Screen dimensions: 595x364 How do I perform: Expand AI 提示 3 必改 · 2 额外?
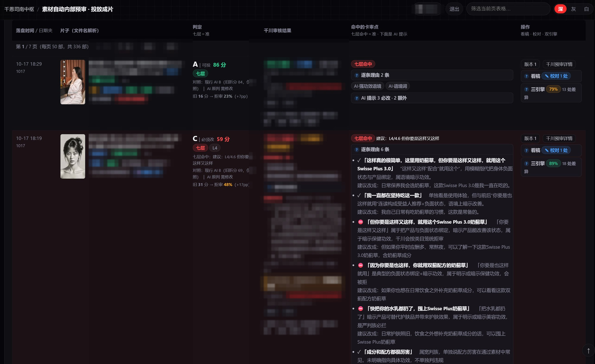coord(432,98)
